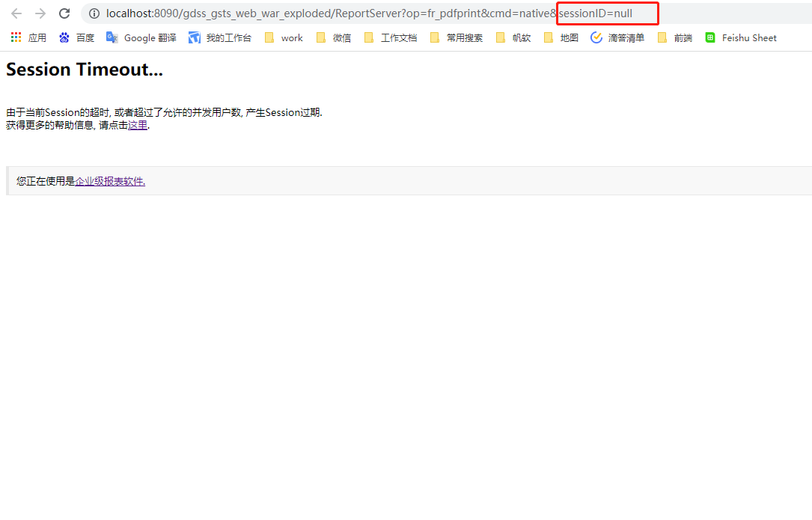
Task: Click the text 获得更多的帮助信息
Action: pos(49,126)
